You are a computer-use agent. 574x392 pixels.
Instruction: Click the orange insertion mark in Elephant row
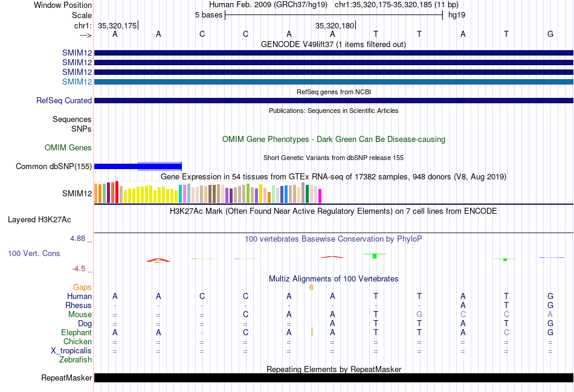click(312, 332)
